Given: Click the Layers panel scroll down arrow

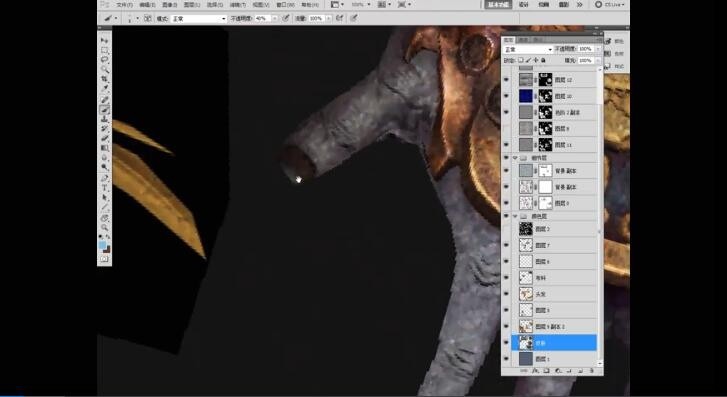Looking at the screenshot, I should [x=600, y=364].
